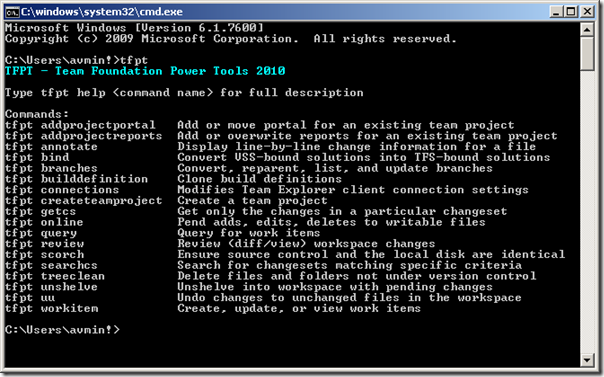The image size is (604, 377).
Task: Click 'Display line-by-line change information' description
Action: (356, 146)
